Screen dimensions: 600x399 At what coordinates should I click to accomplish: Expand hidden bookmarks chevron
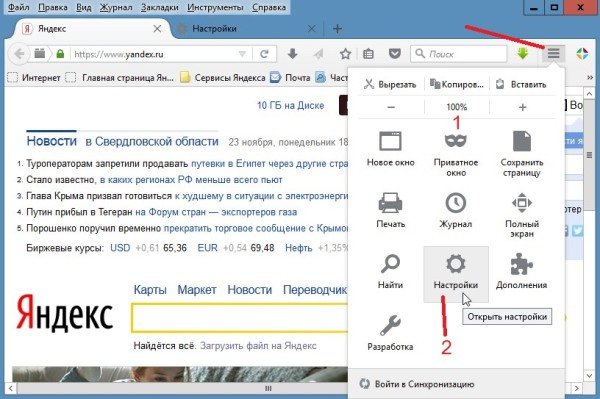point(590,77)
